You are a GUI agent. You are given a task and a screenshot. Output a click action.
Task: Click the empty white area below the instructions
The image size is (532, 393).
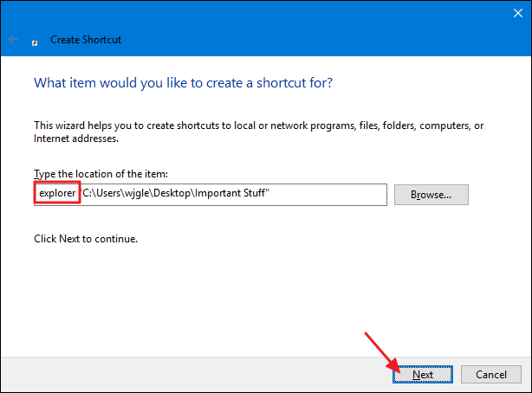click(260, 294)
